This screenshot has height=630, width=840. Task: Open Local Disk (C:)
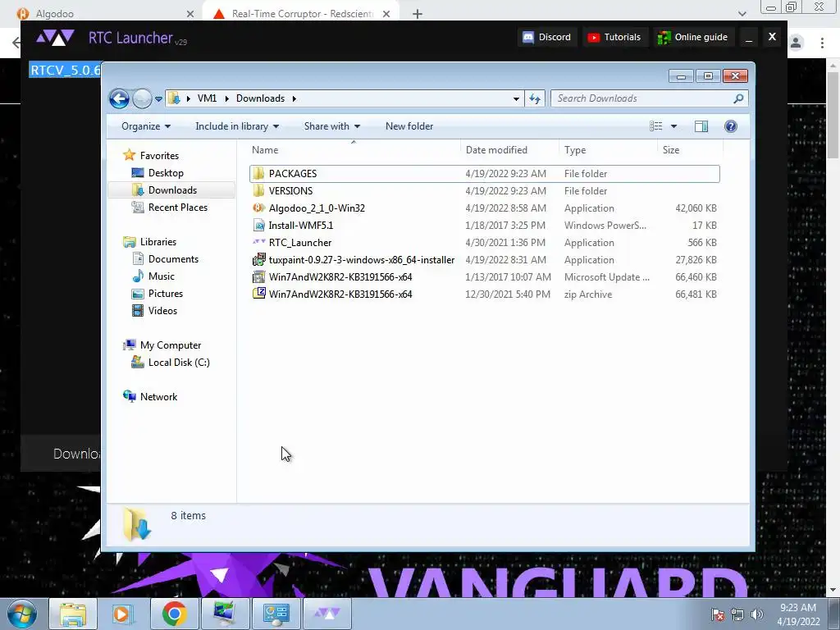[x=171, y=362]
